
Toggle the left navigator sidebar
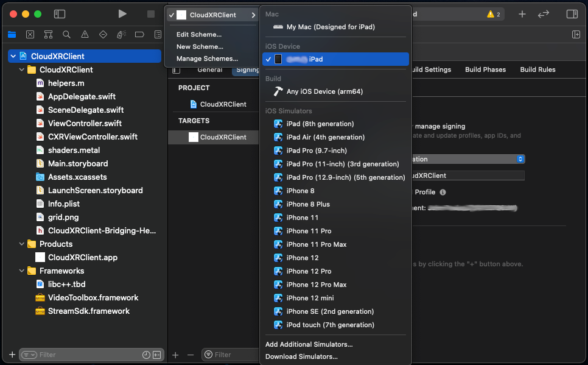(59, 13)
